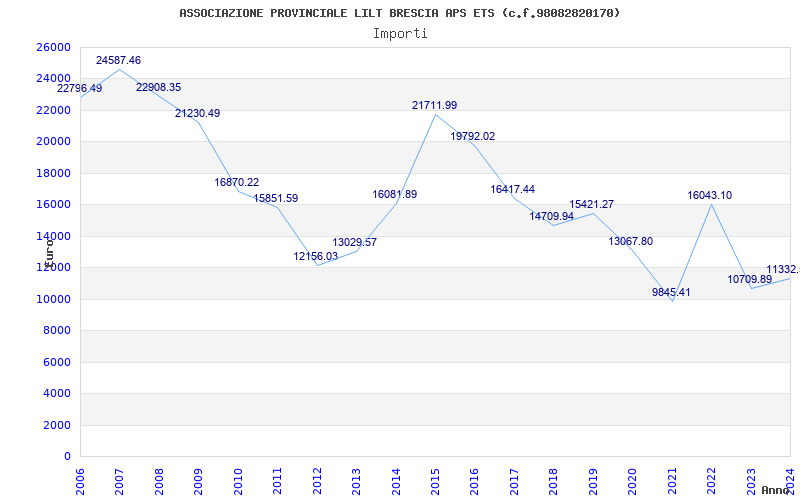Image resolution: width=800 pixels, height=500 pixels.
Task: Select data label 22908.35
Action: coord(158,87)
